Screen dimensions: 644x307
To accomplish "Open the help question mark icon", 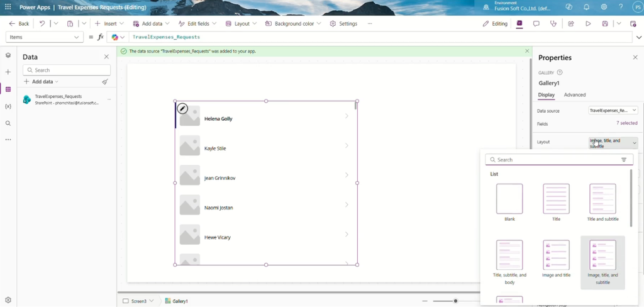I will (621, 7).
